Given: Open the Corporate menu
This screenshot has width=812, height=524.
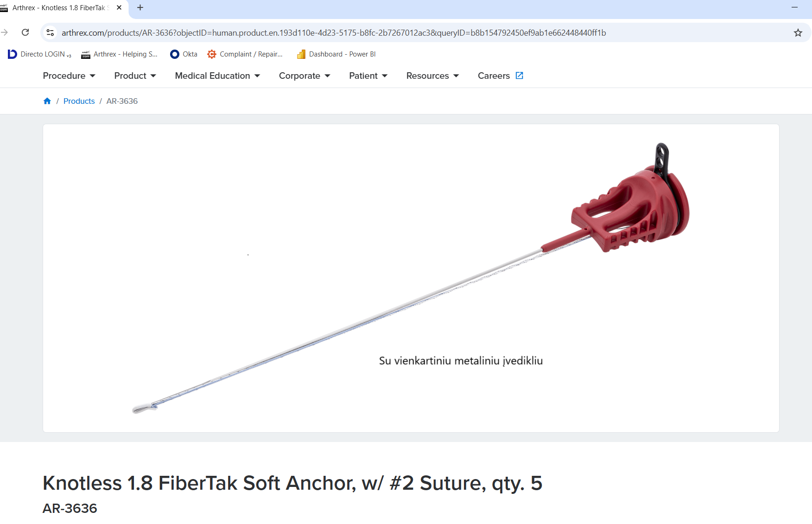Looking at the screenshot, I should click(x=304, y=76).
